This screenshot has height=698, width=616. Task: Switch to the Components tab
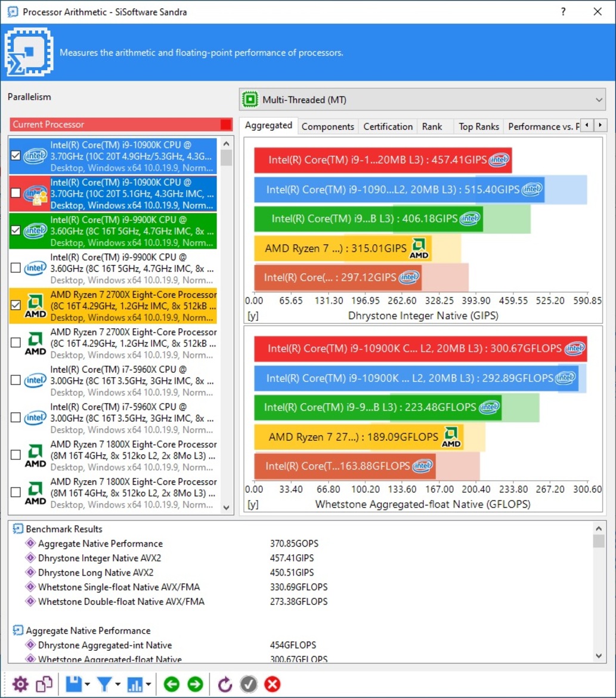(x=327, y=126)
